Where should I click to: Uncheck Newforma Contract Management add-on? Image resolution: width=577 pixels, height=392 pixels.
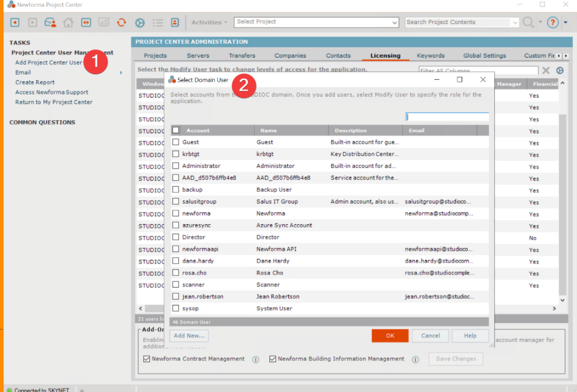146,359
